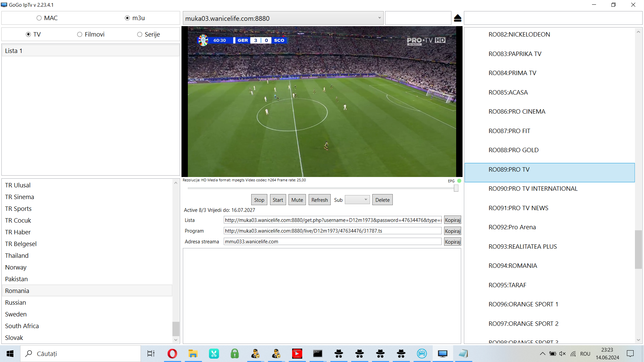Open the green padlock app on the taskbar
644x362 pixels.
(234, 354)
